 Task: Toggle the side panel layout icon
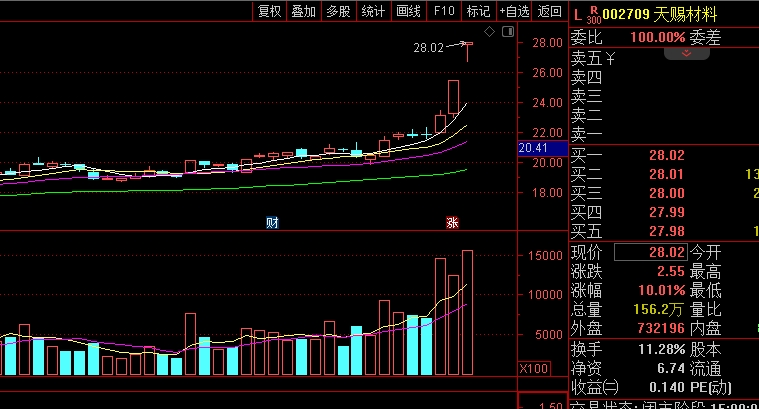click(x=508, y=31)
